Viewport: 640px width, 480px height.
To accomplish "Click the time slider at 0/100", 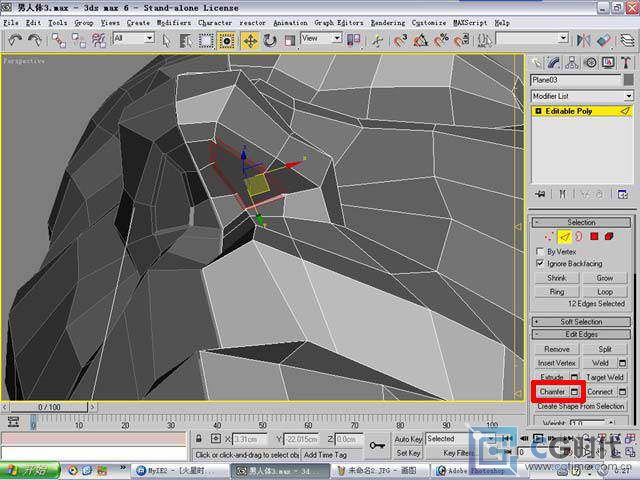I will (49, 407).
